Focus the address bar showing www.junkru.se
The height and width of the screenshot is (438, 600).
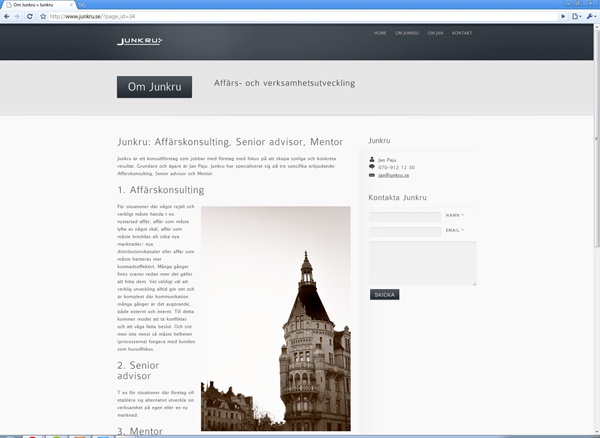pos(302,16)
